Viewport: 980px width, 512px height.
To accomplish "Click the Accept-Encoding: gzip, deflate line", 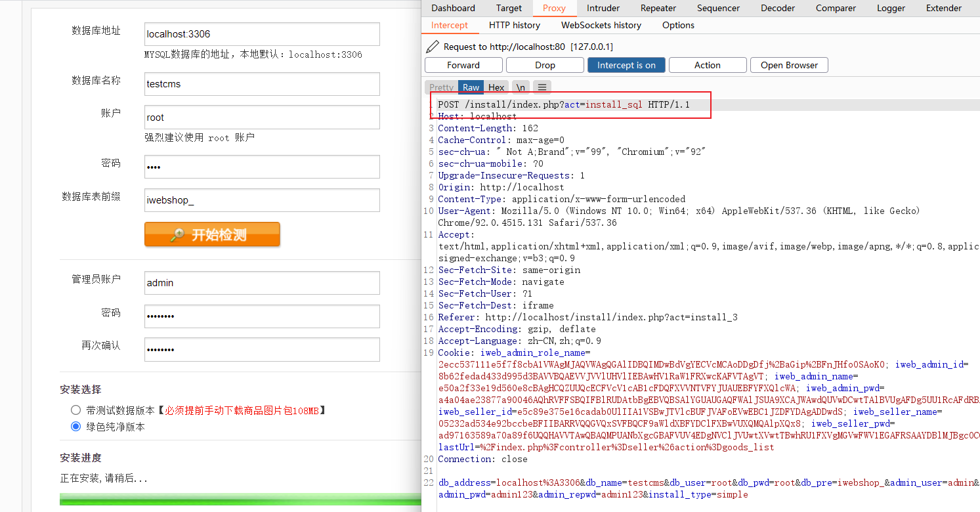I will 517,329.
